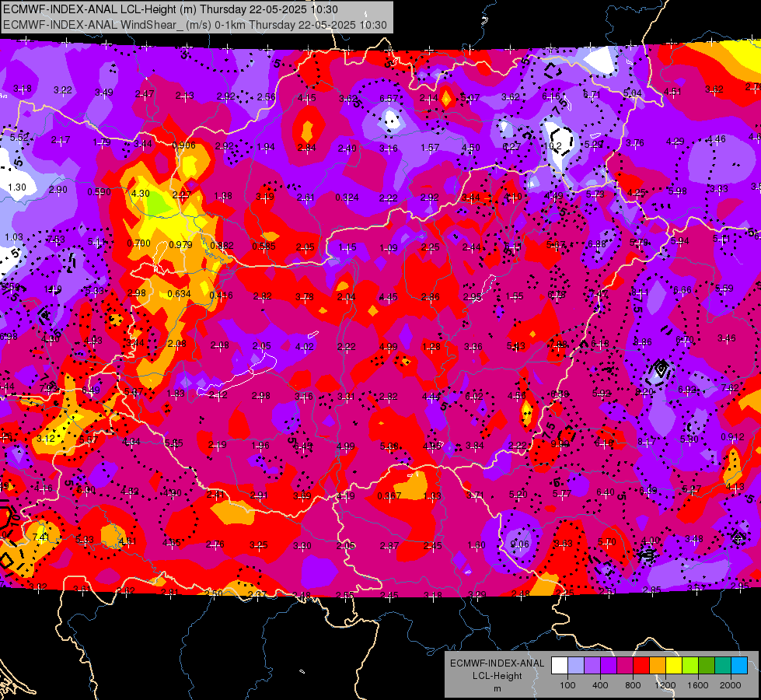
Task: Pick the blue legend swatch
Action: pos(739,666)
